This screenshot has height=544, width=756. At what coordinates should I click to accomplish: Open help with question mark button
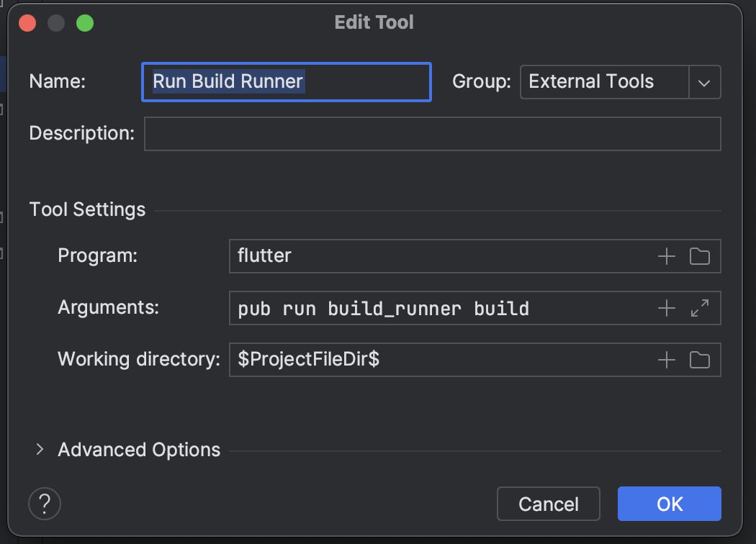tap(45, 502)
